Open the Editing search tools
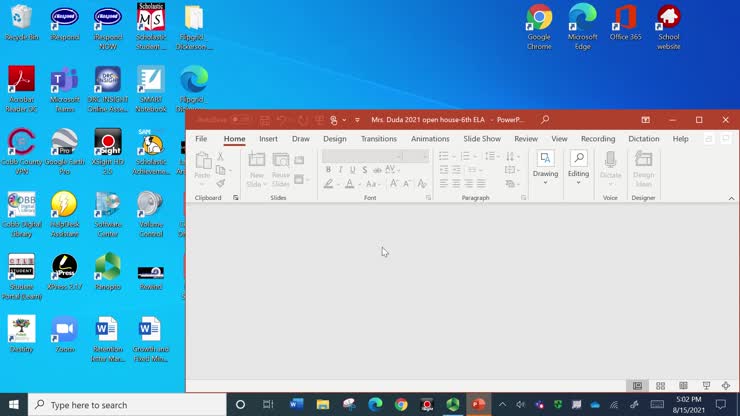 click(x=578, y=165)
